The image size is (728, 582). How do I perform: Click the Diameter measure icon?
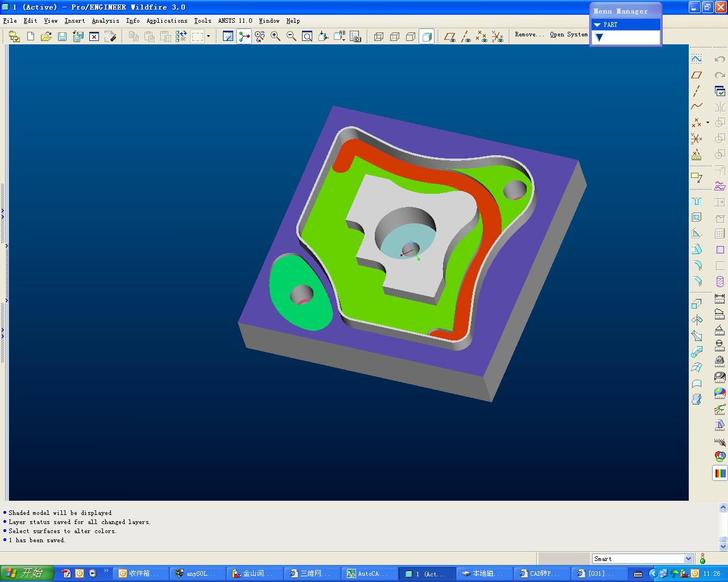[720, 346]
